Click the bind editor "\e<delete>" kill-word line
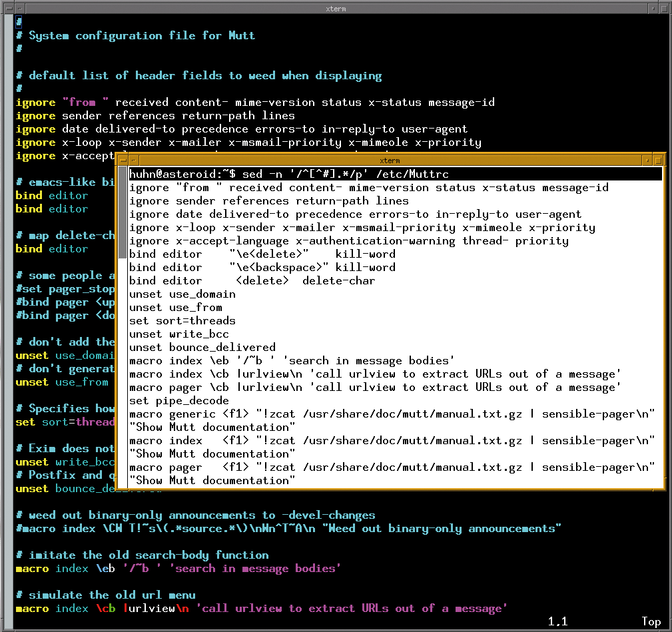The height and width of the screenshot is (632, 672). (x=262, y=254)
